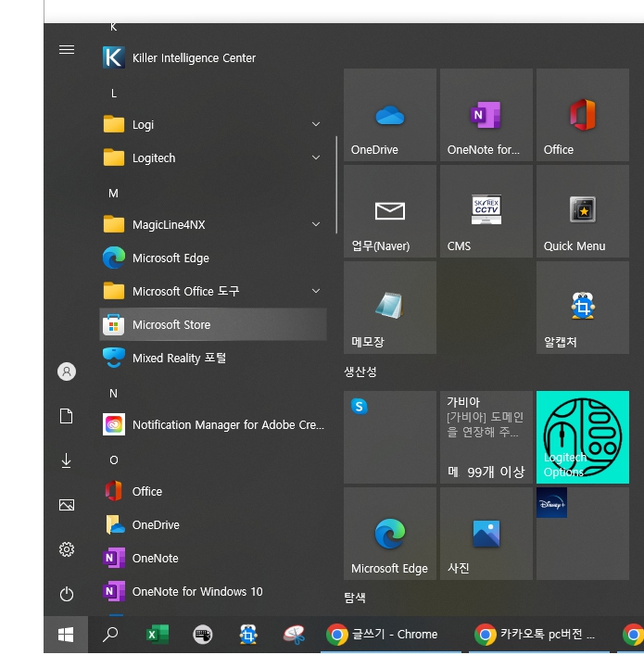Open the 가비아 mail live tile
Screen dimensions: 644x655
pos(486,437)
